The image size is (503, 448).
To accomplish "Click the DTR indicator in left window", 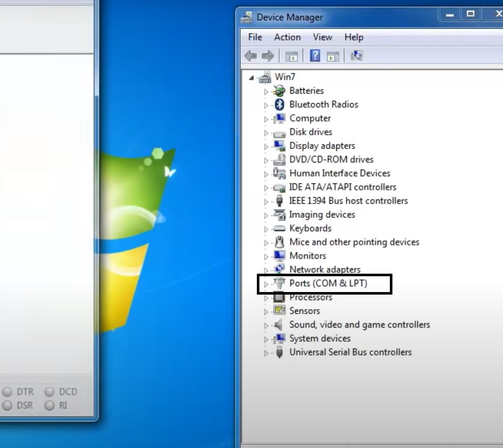I will (7, 392).
